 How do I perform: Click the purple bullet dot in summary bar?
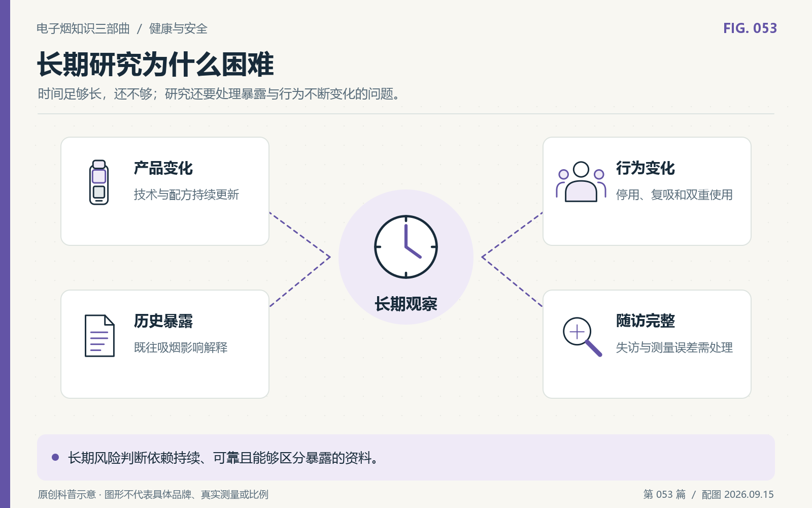55,457
